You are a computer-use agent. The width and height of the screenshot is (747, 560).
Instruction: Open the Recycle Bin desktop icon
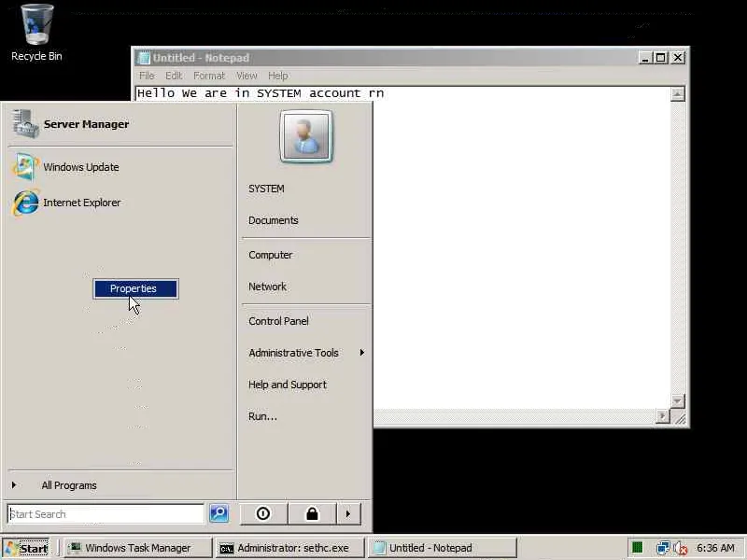36,33
